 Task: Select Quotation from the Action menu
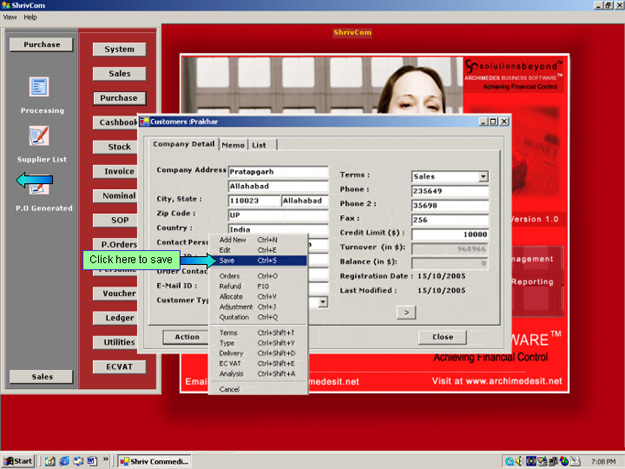click(x=233, y=317)
